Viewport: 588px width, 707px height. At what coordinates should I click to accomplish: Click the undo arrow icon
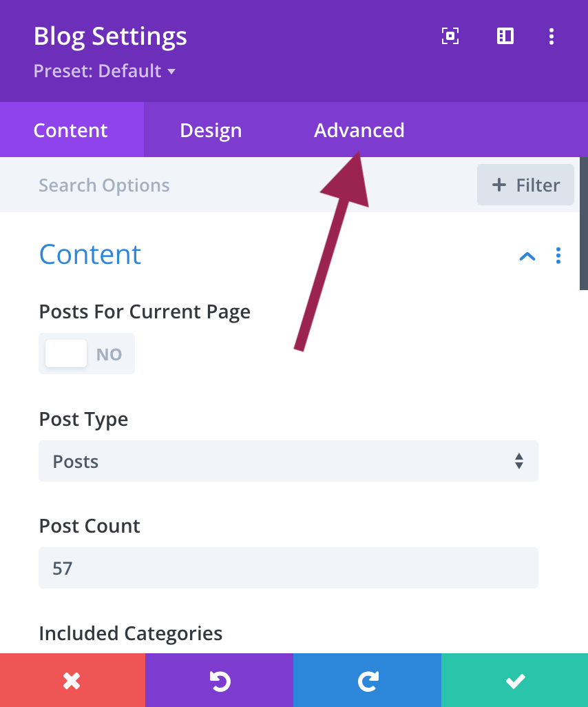point(219,681)
